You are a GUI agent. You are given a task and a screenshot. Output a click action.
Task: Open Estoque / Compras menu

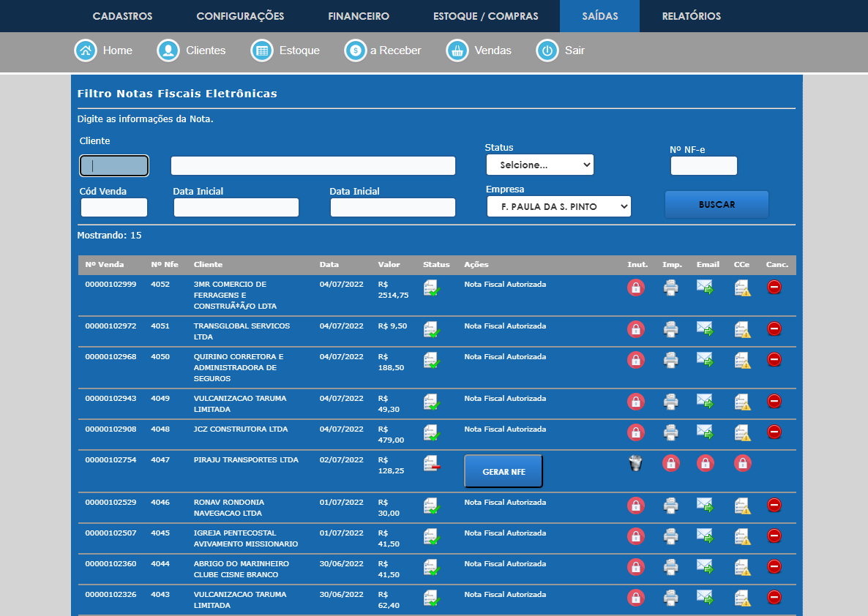point(485,16)
